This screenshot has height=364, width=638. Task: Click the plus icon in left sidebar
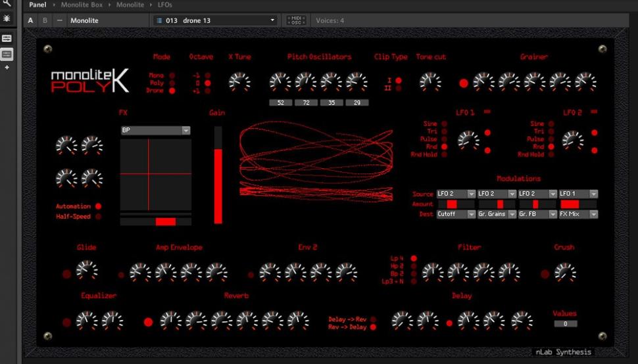point(7,68)
